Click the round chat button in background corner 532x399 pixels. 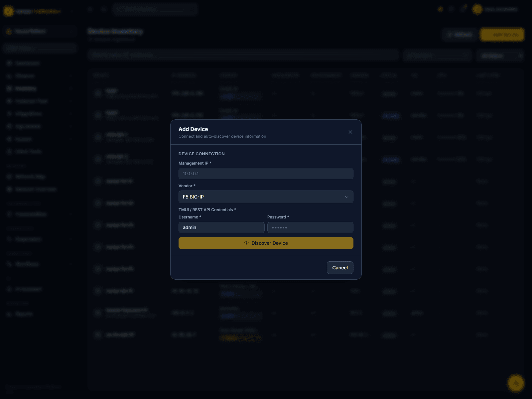tap(516, 383)
